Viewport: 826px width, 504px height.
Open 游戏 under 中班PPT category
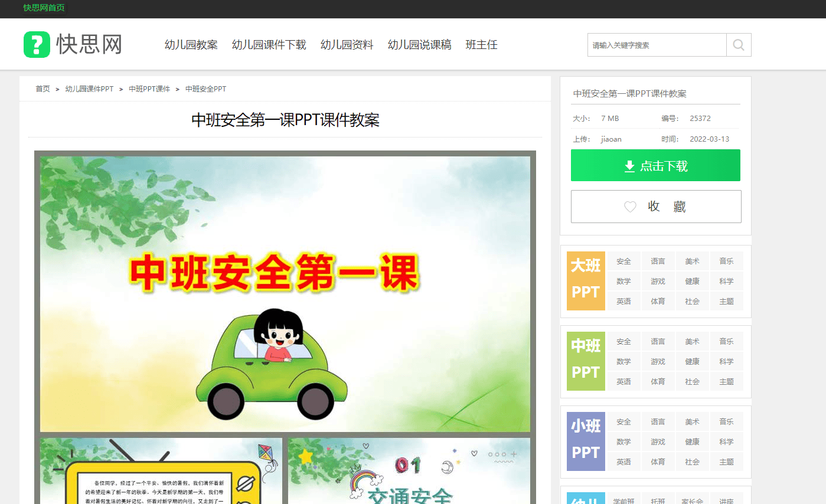658,361
